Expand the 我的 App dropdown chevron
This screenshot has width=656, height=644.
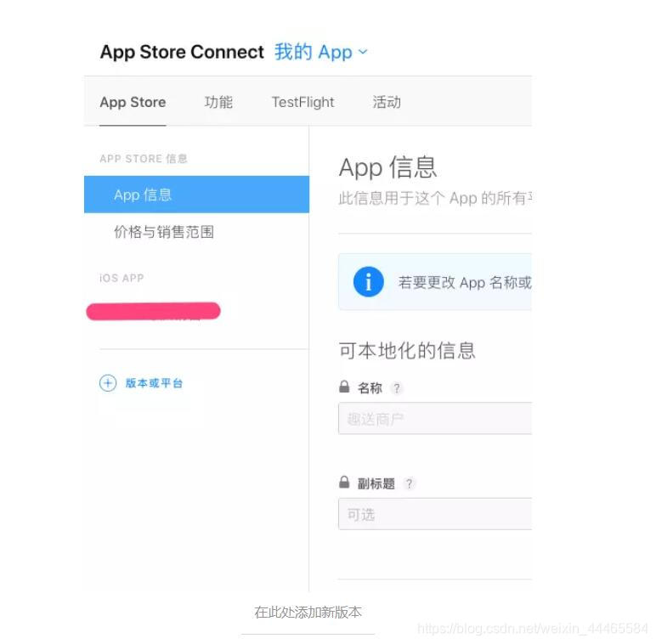tap(363, 52)
